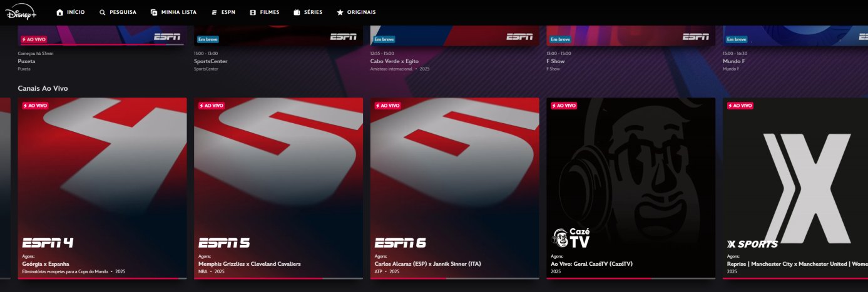Viewport: 868px width, 292px height.
Task: Click the AO VIVO badge on ESPN 6 card
Action: [388, 106]
